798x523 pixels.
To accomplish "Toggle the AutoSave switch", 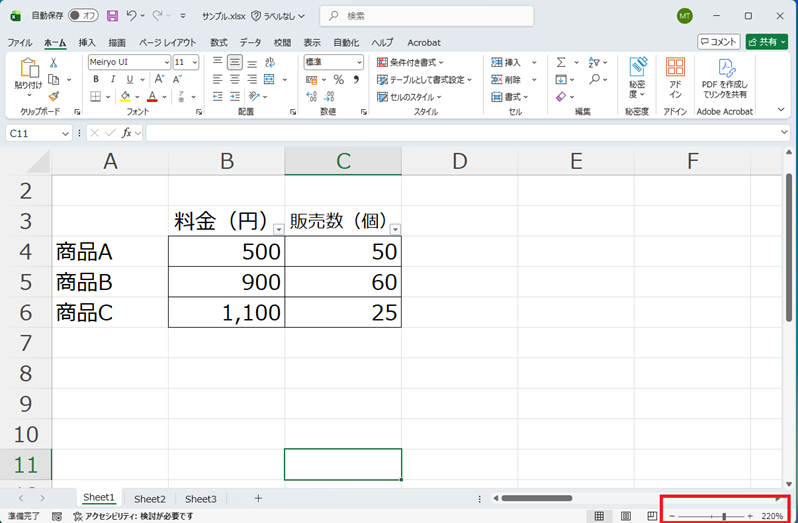I will (x=82, y=16).
